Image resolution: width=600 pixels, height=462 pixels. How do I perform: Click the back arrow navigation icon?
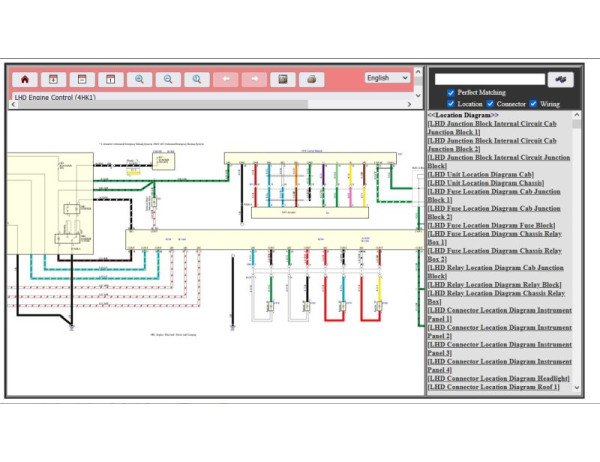point(226,79)
